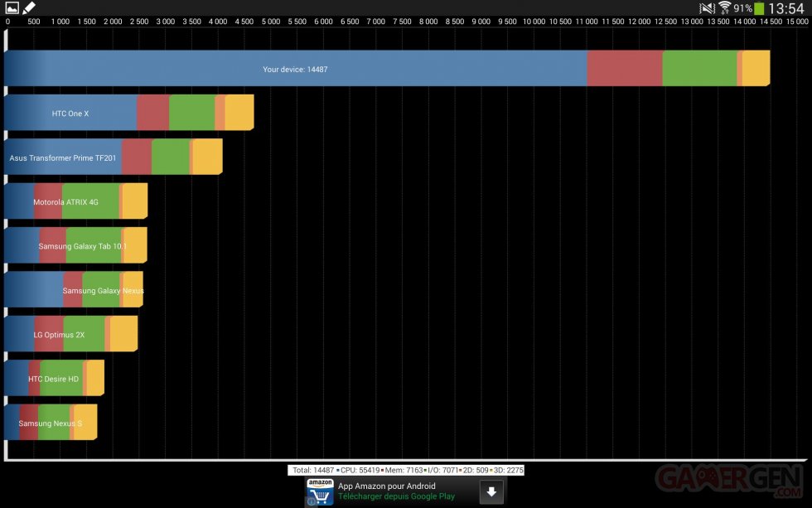Tap the LG Optimus 2X bar
Screen dimensions: 812x508
pyautogui.click(x=70, y=334)
